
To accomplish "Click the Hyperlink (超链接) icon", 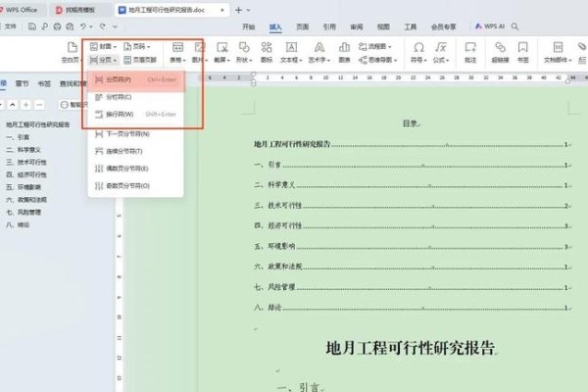I will (x=500, y=47).
